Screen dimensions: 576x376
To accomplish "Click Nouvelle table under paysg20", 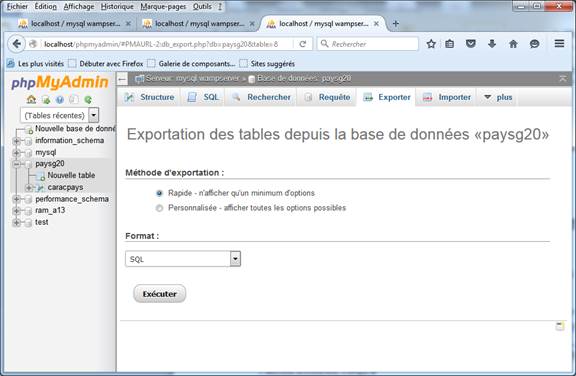I will click(x=71, y=176).
